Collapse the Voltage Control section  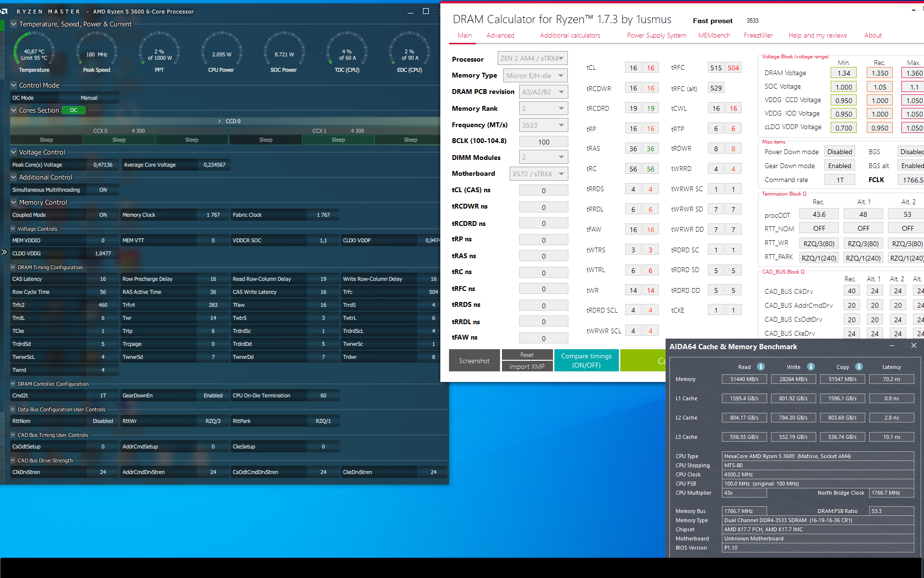point(13,152)
